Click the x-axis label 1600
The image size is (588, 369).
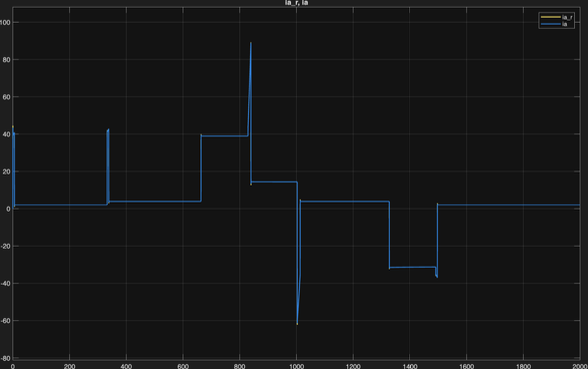[x=466, y=366]
